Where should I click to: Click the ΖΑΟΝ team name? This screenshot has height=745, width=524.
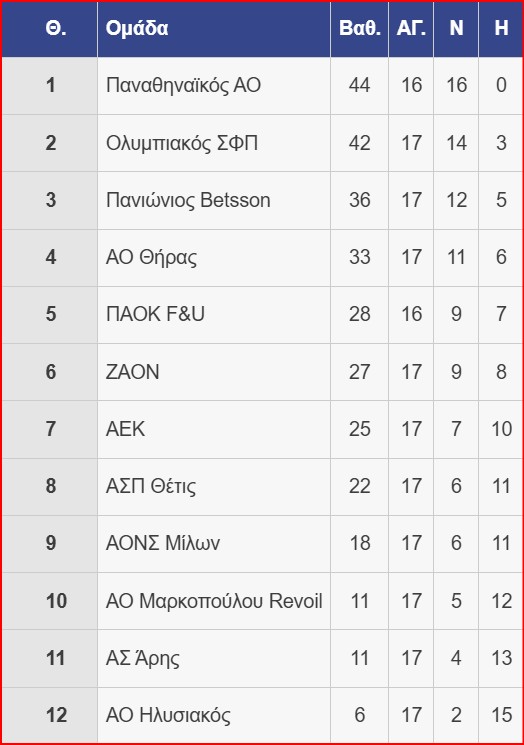click(x=133, y=372)
